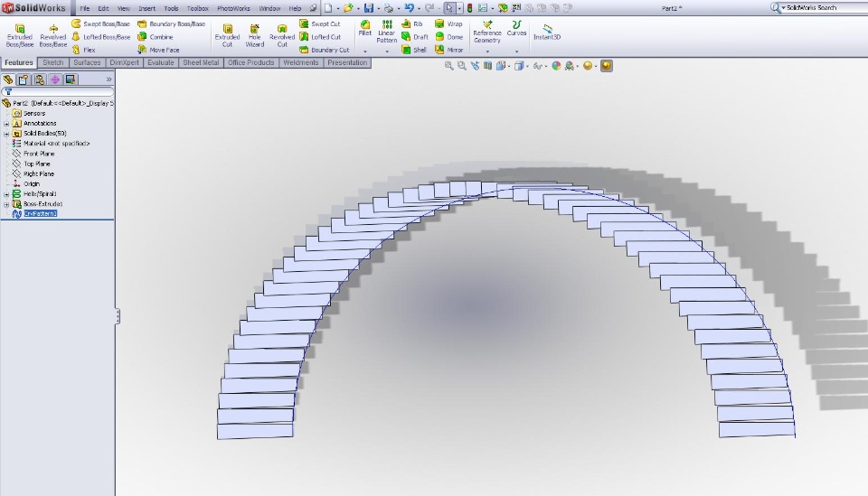
Task: Switch to the Surfaces tab
Action: pos(87,62)
